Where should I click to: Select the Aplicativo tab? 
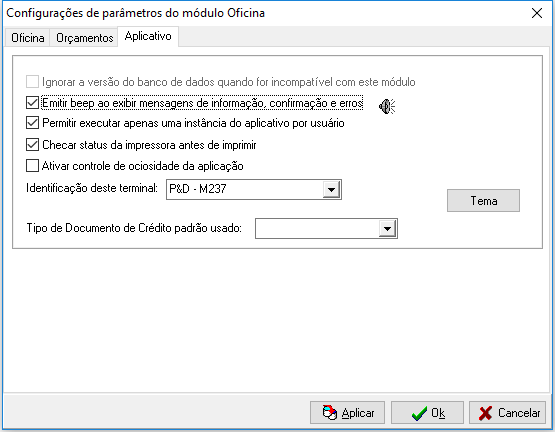coord(148,36)
